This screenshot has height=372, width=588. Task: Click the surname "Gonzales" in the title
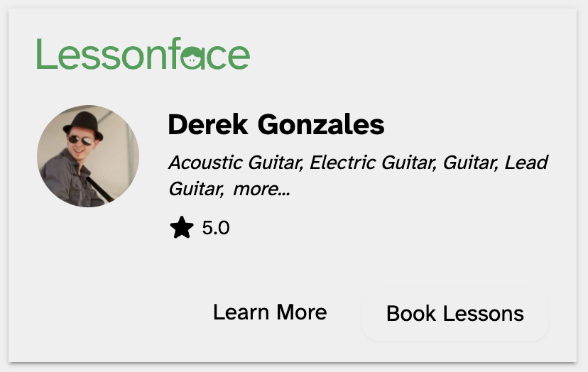pos(320,125)
